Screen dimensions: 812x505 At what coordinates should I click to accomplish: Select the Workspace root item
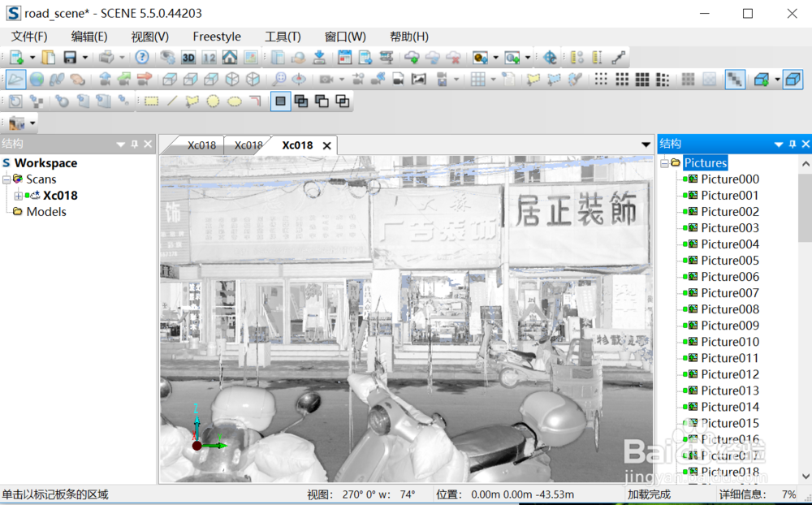pos(45,163)
